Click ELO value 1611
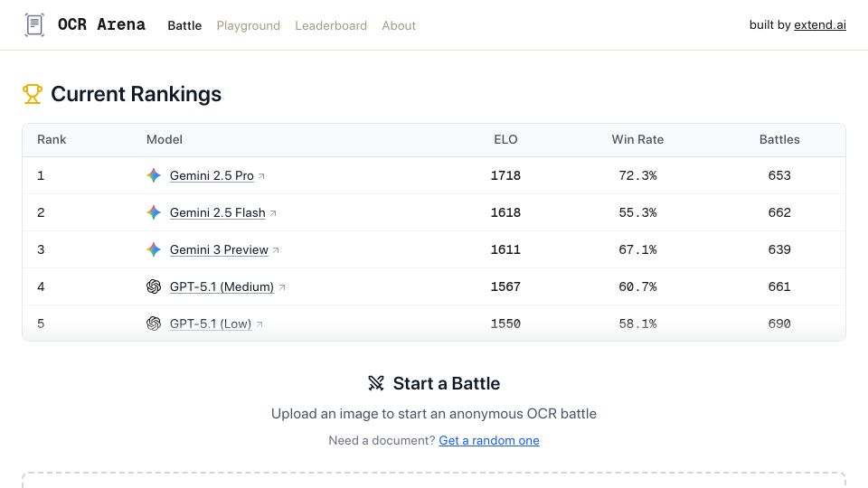This screenshot has width=868, height=488. tap(505, 249)
